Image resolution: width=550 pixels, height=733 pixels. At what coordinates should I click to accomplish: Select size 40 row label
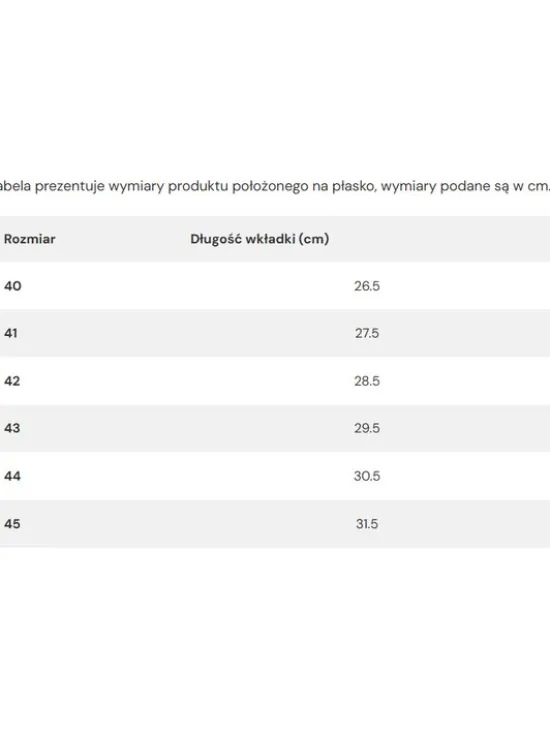pos(13,286)
